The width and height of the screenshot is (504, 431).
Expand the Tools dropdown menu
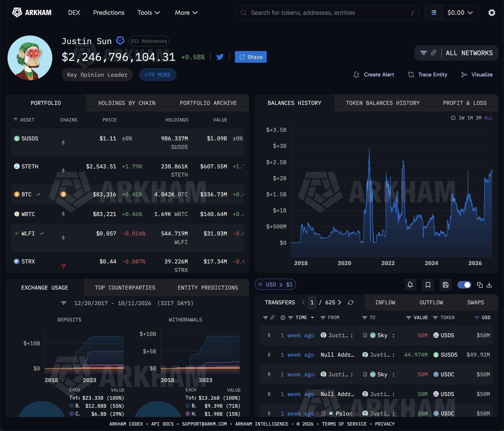pos(149,13)
